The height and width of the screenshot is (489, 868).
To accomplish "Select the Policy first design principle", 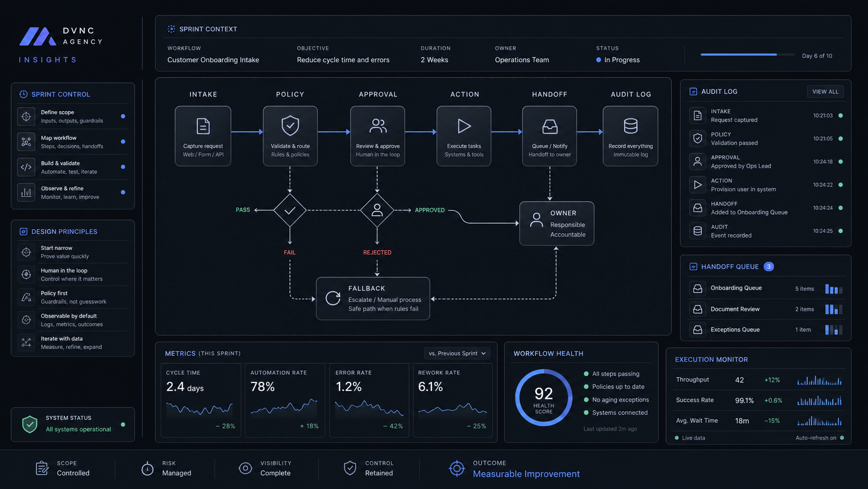I will (73, 297).
